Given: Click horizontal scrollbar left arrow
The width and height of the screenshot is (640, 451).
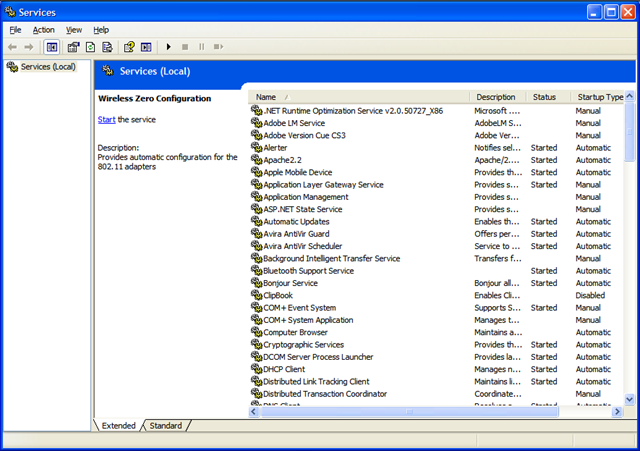Looking at the screenshot, I should tap(254, 412).
